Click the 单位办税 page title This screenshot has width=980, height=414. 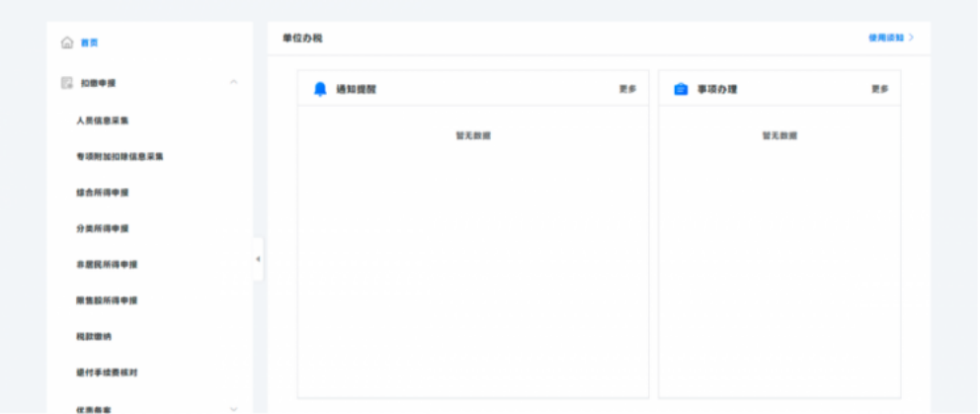click(x=302, y=39)
